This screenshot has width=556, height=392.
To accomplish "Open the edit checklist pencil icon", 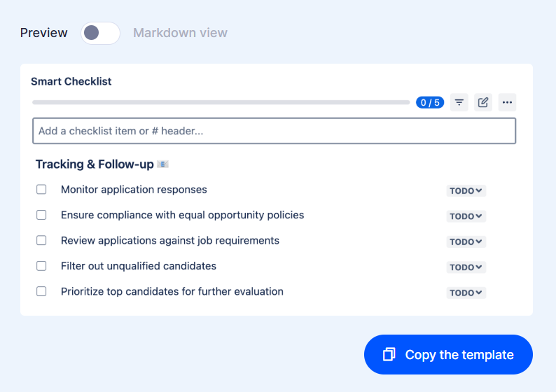I will (483, 102).
